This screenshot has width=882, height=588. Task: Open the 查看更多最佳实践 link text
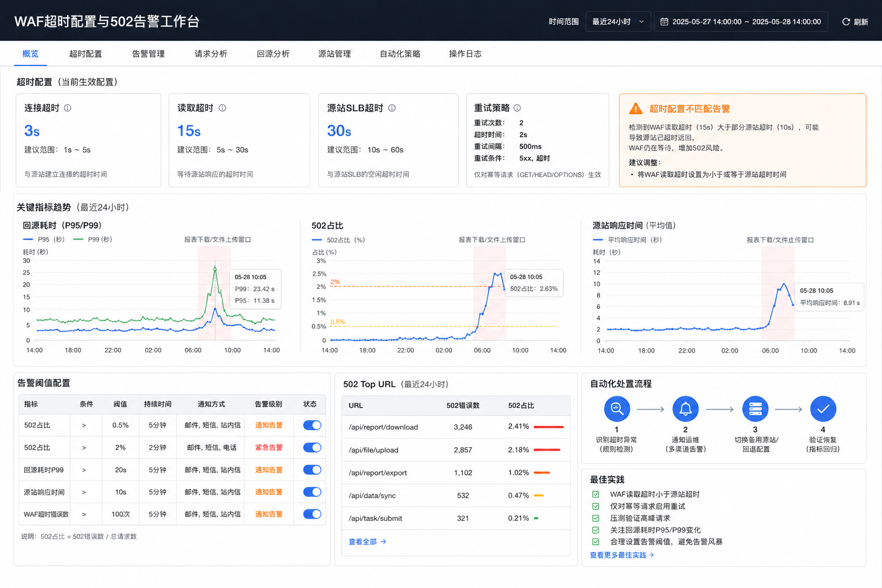click(x=618, y=555)
